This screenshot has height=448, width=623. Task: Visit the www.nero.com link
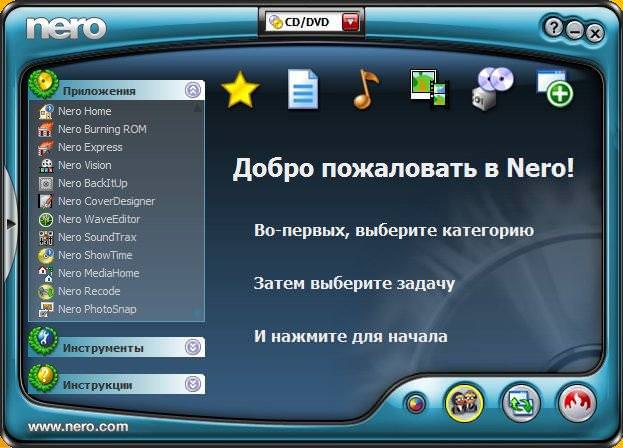click(x=78, y=427)
